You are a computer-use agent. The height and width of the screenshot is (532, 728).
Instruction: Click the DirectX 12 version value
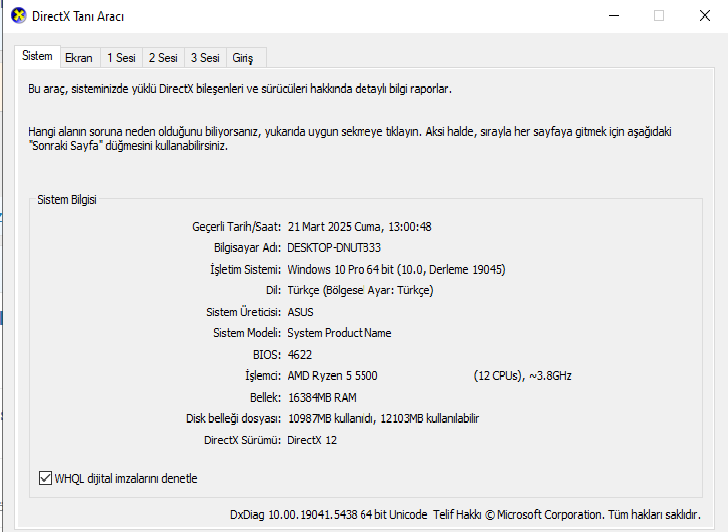(x=313, y=440)
